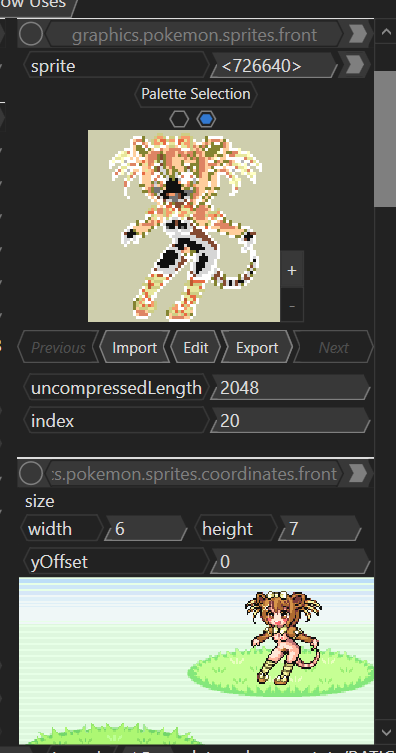
Task: Zoom in sprite with plus button
Action: pyautogui.click(x=292, y=270)
